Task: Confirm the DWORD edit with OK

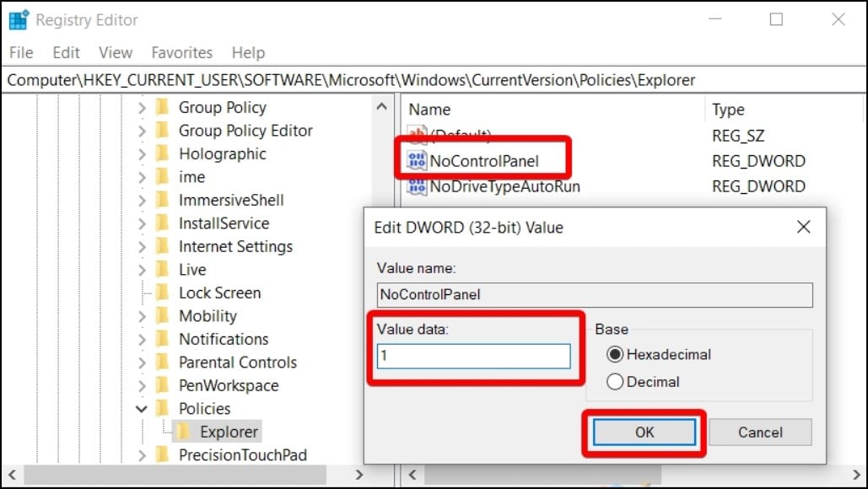Action: (644, 432)
